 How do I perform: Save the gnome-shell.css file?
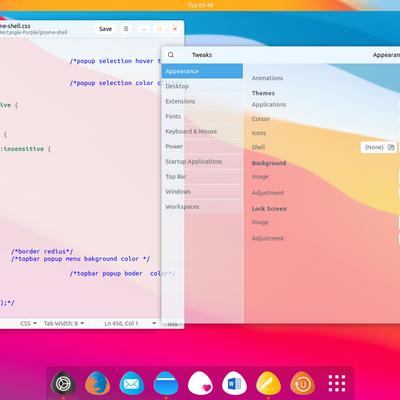(x=105, y=29)
